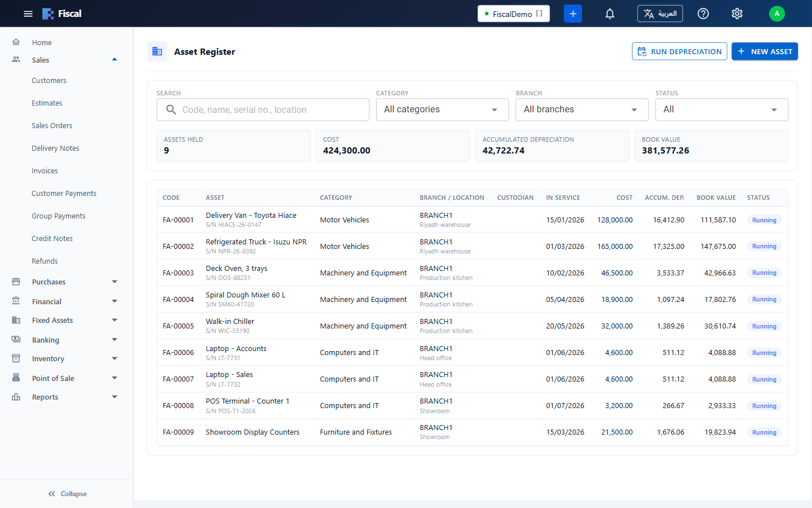Click the Running status of FA-00009
This screenshot has height=508, width=812.
point(764,432)
